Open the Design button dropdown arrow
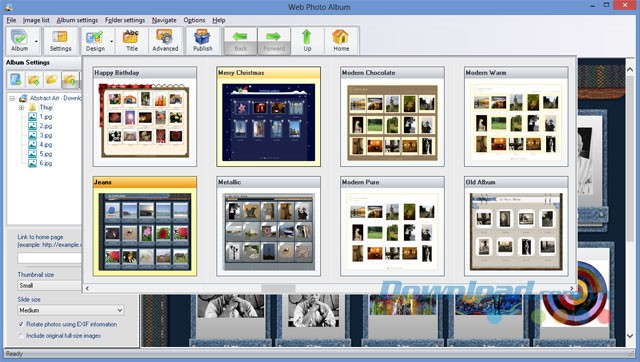Image resolution: width=640 pixels, height=362 pixels. [111, 41]
